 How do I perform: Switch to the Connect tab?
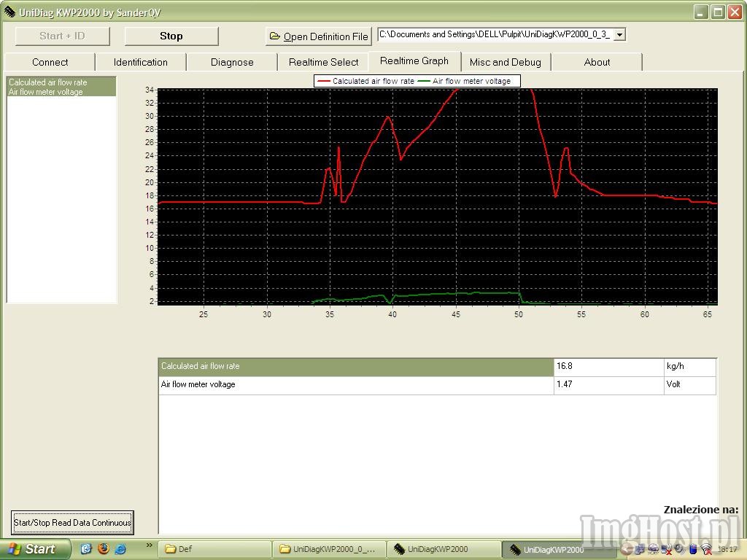tap(50, 62)
